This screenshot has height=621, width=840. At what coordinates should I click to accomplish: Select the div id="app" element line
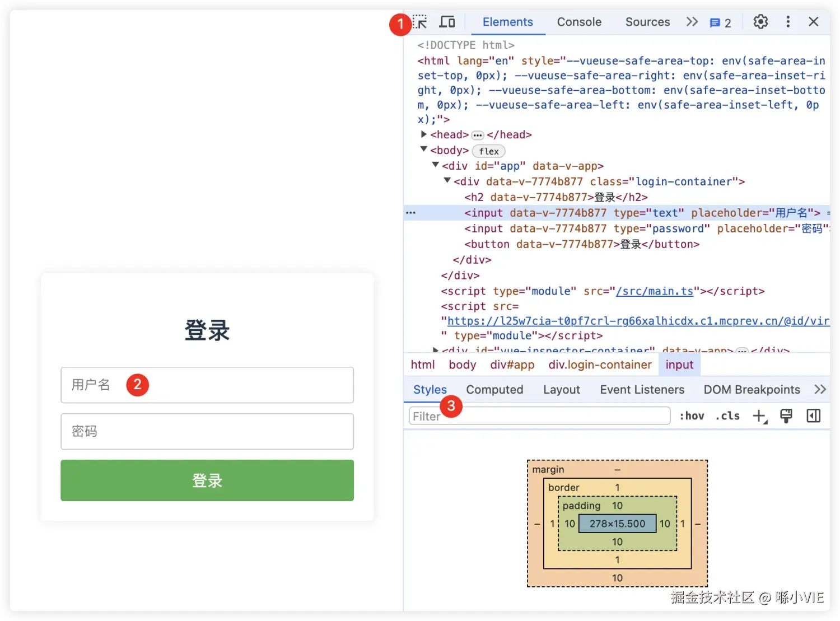[x=523, y=166]
